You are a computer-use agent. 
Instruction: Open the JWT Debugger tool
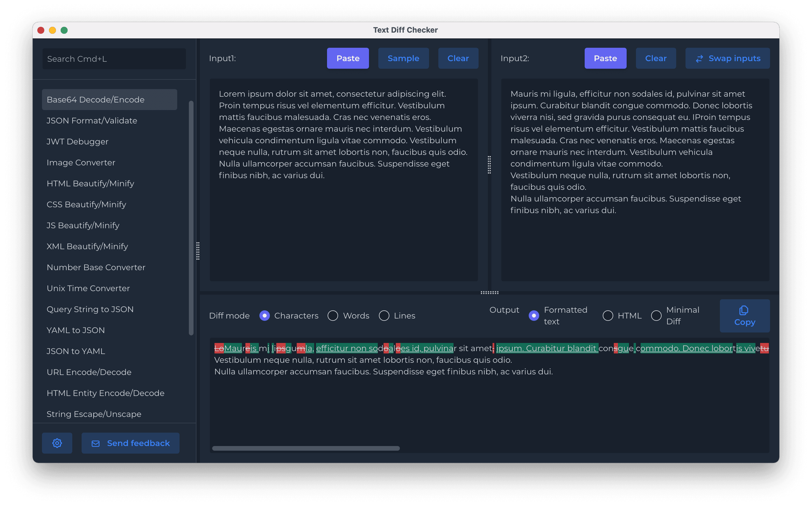(77, 141)
